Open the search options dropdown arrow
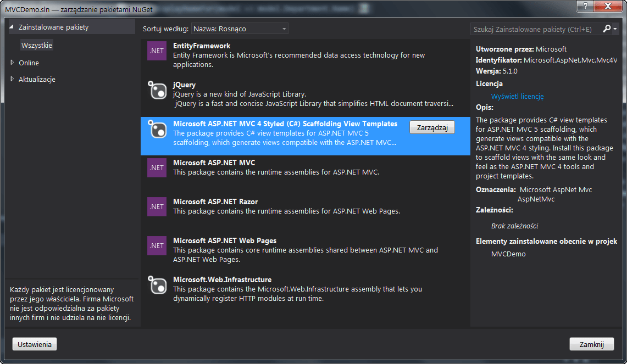627x364 pixels. click(x=615, y=29)
